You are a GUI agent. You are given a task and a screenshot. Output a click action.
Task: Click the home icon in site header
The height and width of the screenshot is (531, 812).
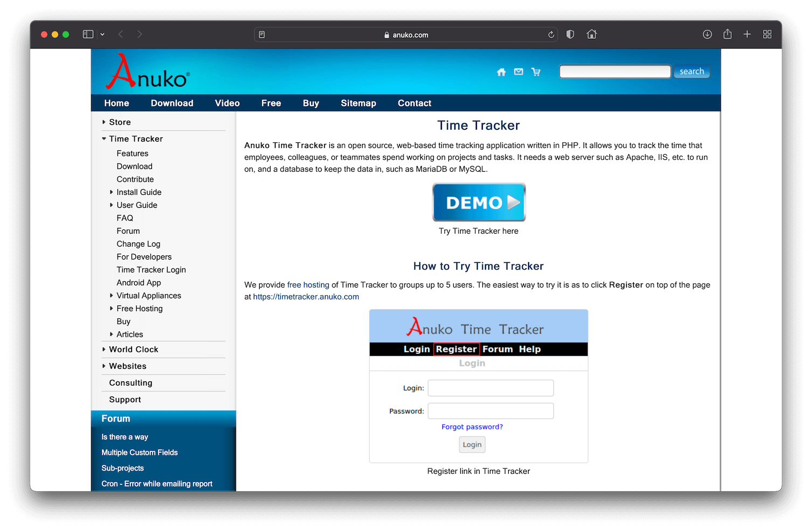coord(501,72)
